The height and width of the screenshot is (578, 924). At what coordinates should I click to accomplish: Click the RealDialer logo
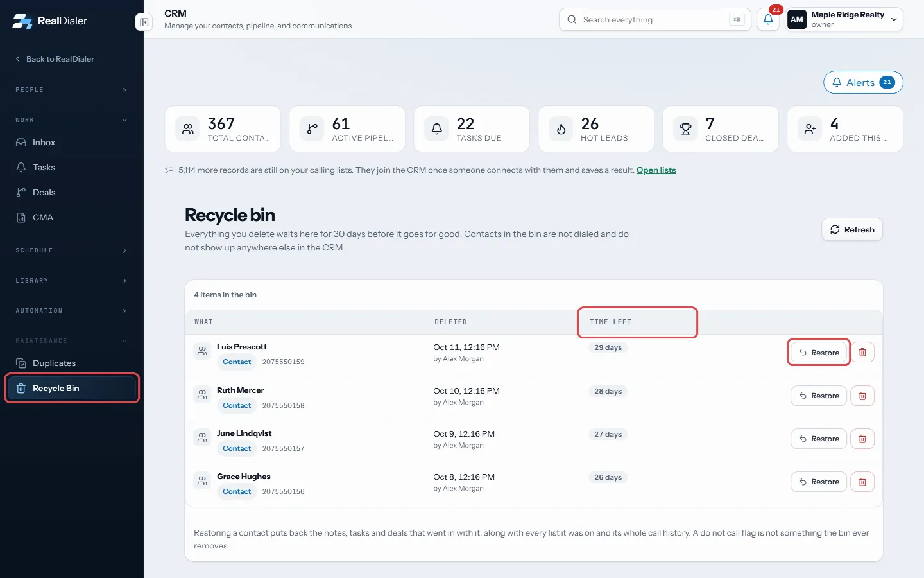click(49, 21)
